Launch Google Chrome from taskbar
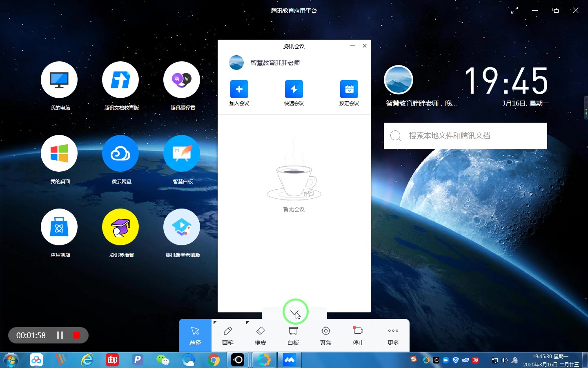Viewport: 588px width, 368px height. point(213,360)
